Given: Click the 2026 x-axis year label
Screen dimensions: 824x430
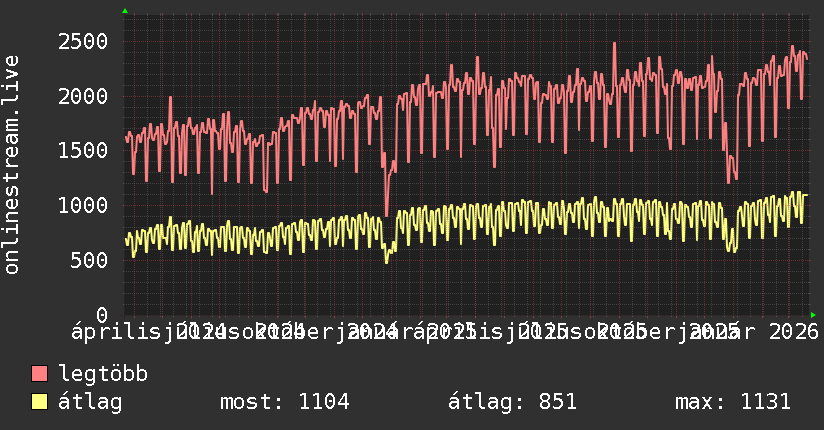Looking at the screenshot, I should pyautogui.click(x=794, y=332).
